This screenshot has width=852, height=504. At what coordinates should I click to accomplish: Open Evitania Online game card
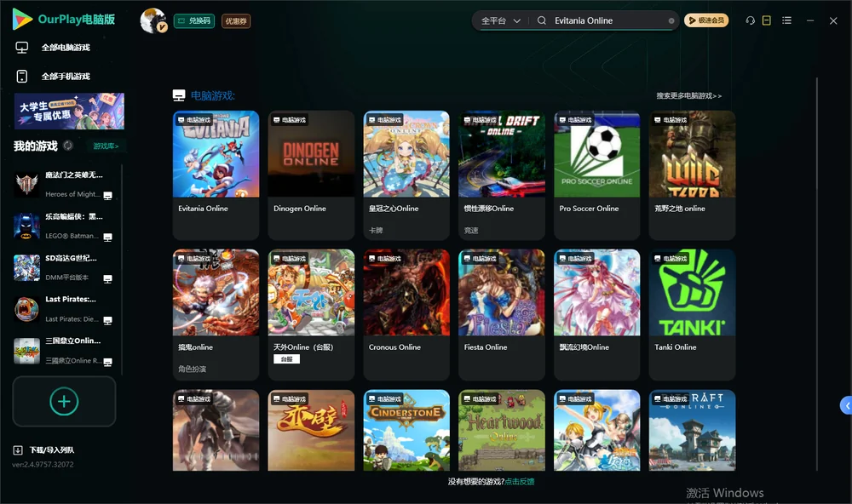coord(216,175)
